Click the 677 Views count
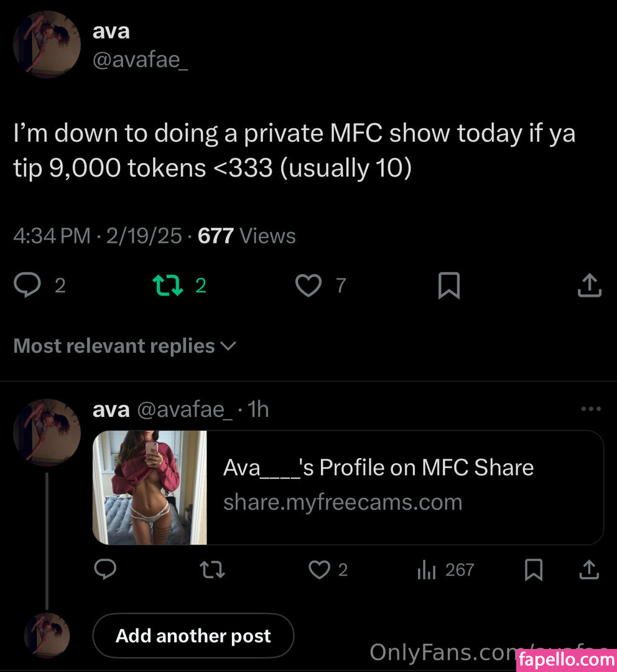This screenshot has height=672, width=617. click(x=246, y=236)
